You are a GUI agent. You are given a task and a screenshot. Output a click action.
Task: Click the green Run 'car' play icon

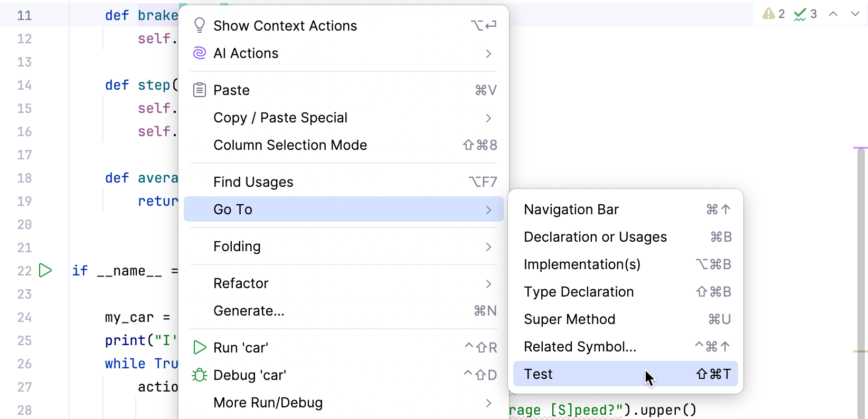200,347
